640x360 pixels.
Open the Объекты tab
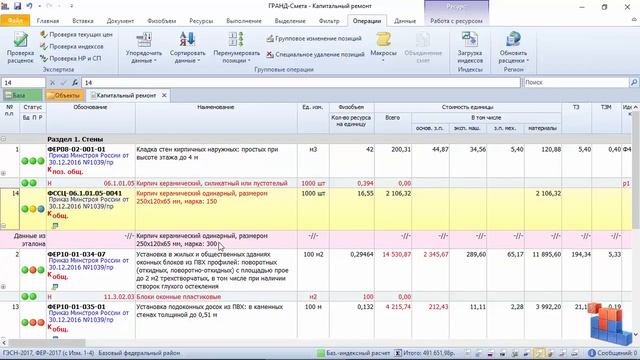pyautogui.click(x=64, y=96)
